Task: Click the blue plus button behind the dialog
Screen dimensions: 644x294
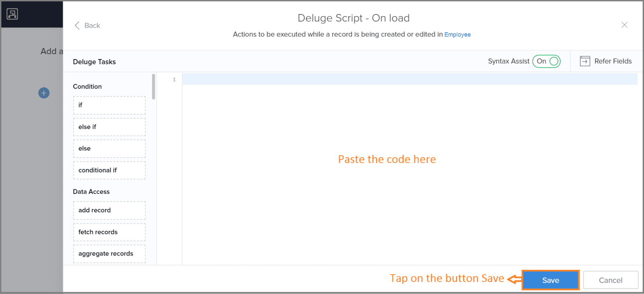Action: [44, 93]
